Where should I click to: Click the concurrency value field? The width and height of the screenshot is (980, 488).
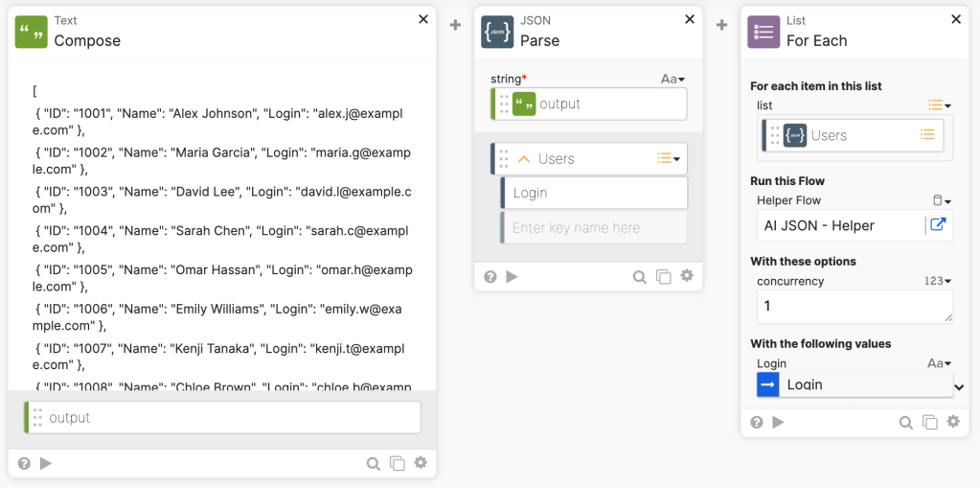click(x=855, y=307)
